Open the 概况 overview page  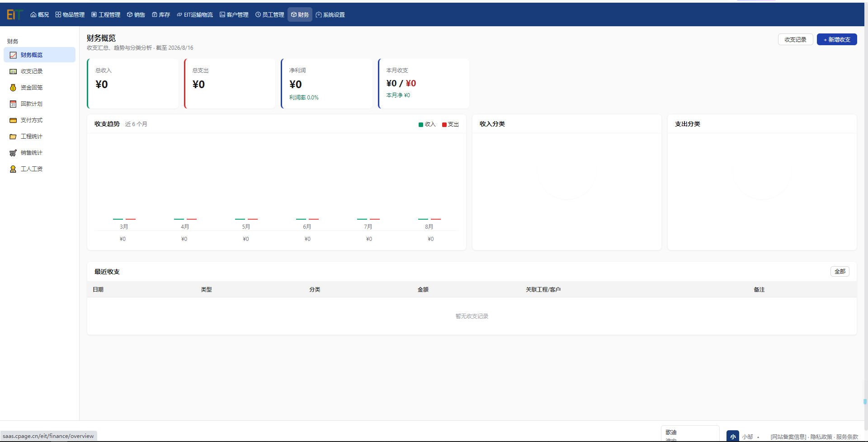[x=40, y=14]
